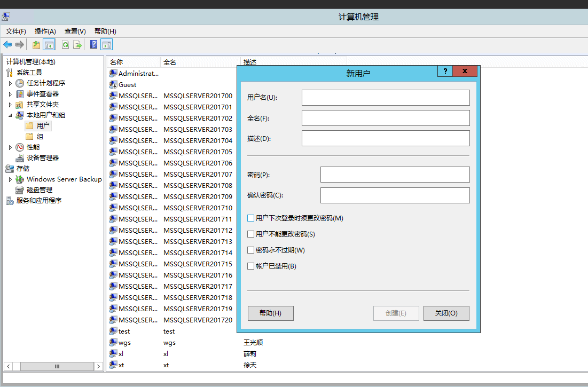This screenshot has width=588, height=387.
Task: Select Device Manager (设备管理器) in tree
Action: coord(43,157)
